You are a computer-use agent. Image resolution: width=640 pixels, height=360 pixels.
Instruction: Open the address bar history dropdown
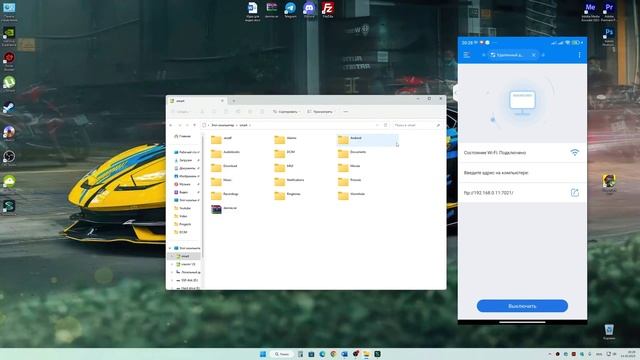[378, 125]
